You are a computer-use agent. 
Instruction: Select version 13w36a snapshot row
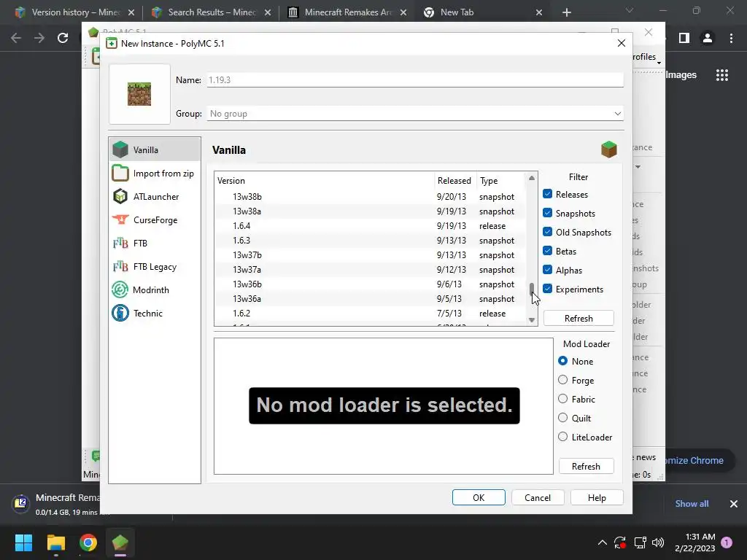point(370,298)
